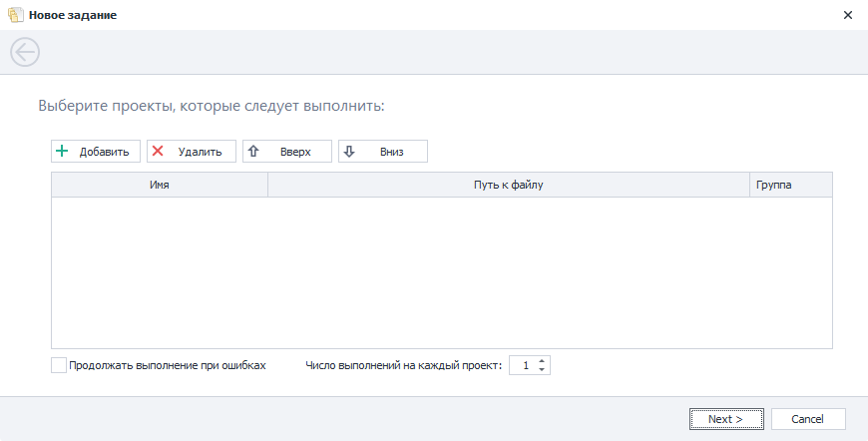Screen dimensions: 868x441
Task: Click the Новое задание title bar text
Action: pos(74,15)
